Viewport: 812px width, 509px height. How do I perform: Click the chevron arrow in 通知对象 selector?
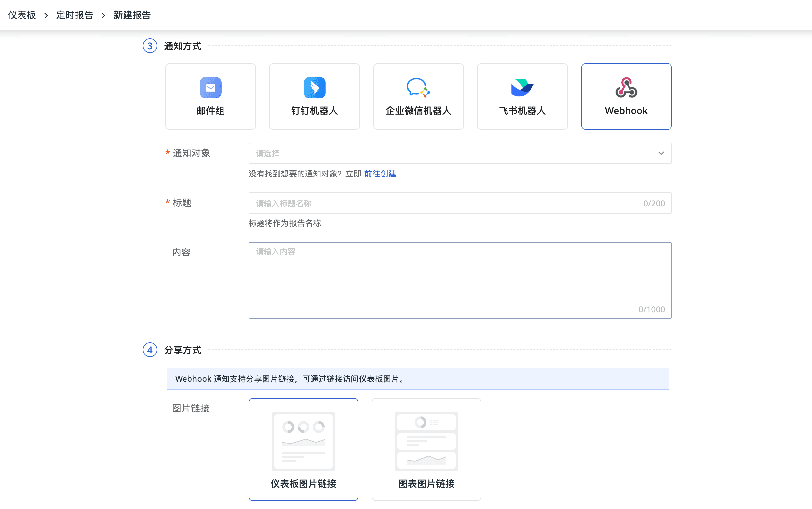[x=661, y=153]
